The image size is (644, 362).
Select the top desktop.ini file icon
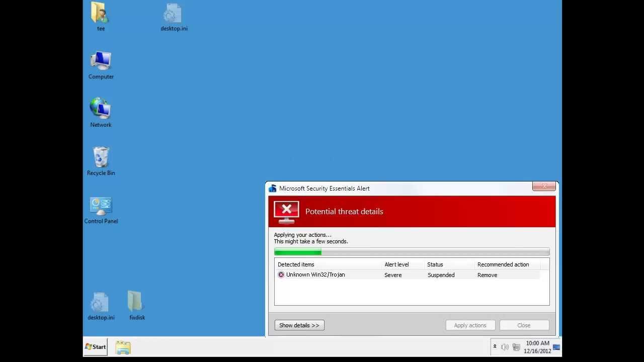(174, 16)
